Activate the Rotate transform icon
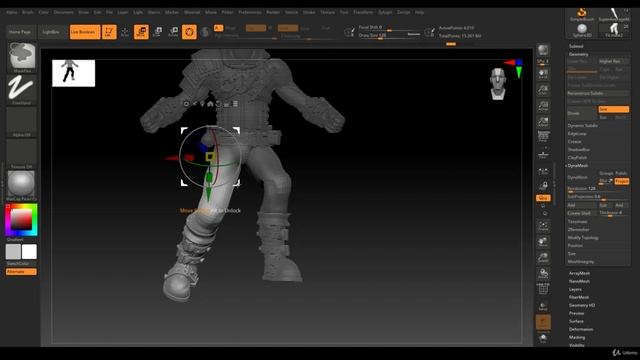 click(x=173, y=32)
